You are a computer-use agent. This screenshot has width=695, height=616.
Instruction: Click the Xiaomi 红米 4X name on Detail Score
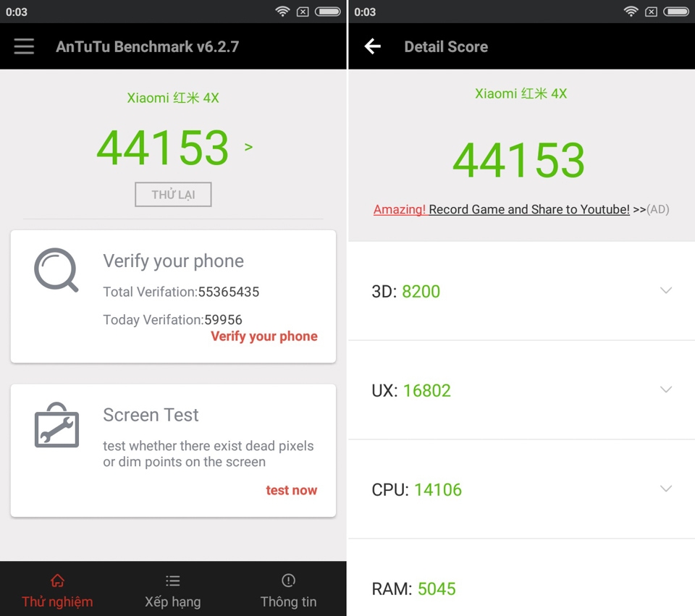click(x=521, y=93)
